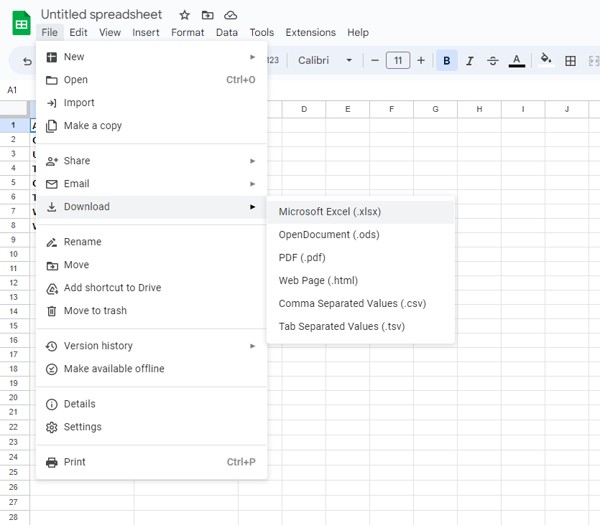The width and height of the screenshot is (600, 525).
Task: Open the Help menu
Action: click(358, 33)
